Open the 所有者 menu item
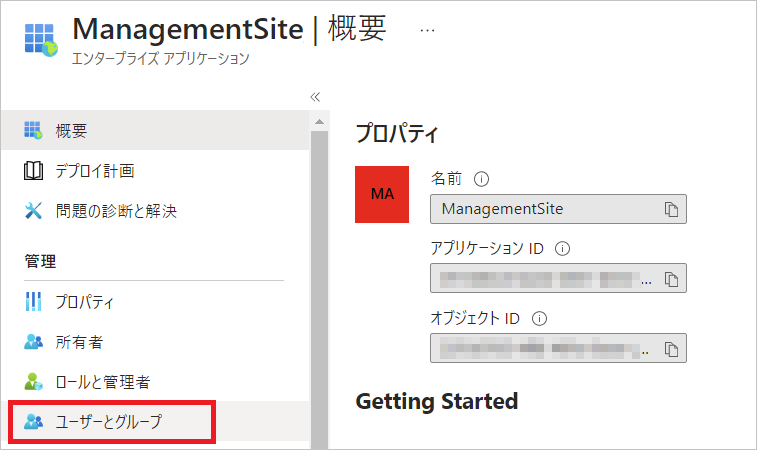Viewport: 757px width, 450px height. [x=155, y=342]
